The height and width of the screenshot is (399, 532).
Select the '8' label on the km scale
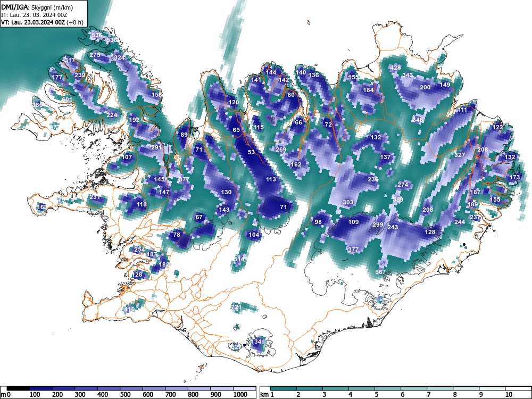point(454,395)
